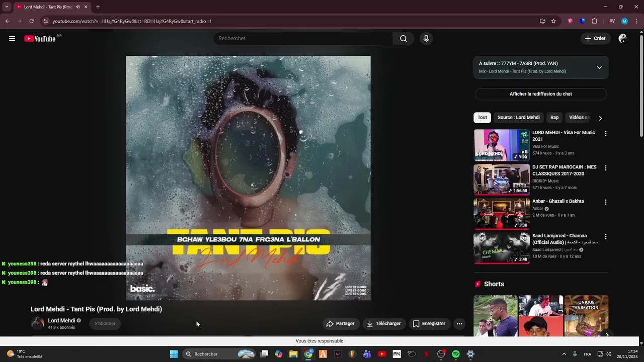Click the Créer button
644x362 pixels.
click(x=595, y=39)
